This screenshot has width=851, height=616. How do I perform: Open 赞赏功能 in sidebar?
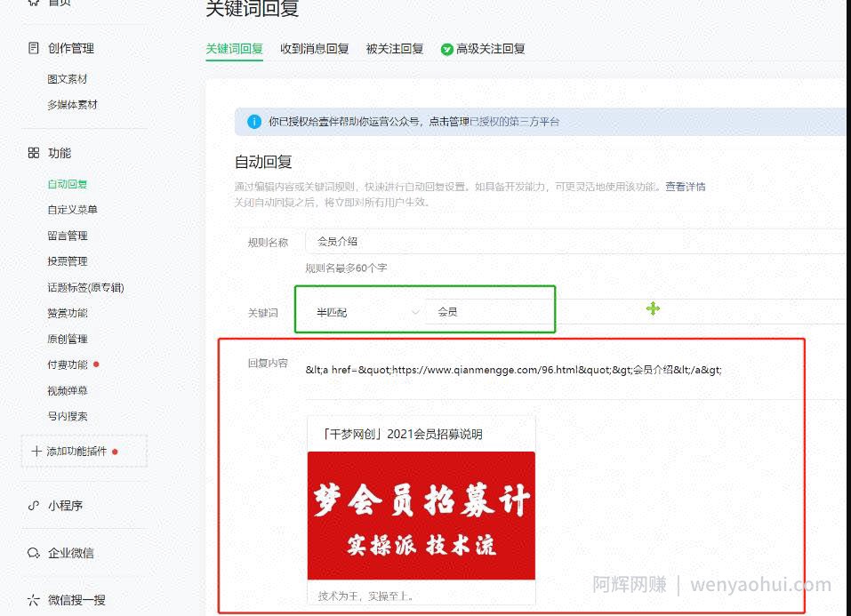pyautogui.click(x=68, y=313)
